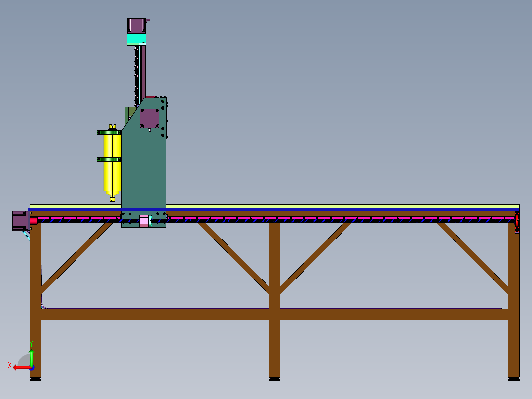Image resolution: width=532 pixels, height=399 pixels.
Task: Select the purple stepper motor atop the vertical axis
Action: [x=136, y=25]
